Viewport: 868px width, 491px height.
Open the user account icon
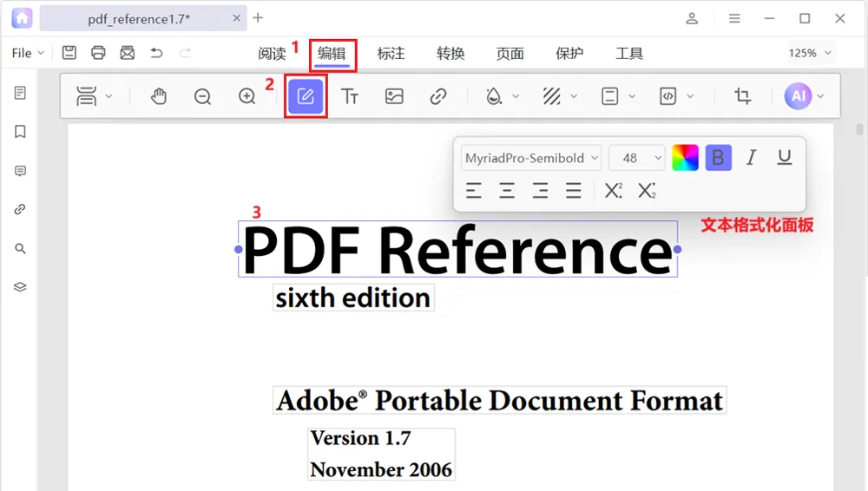click(692, 18)
